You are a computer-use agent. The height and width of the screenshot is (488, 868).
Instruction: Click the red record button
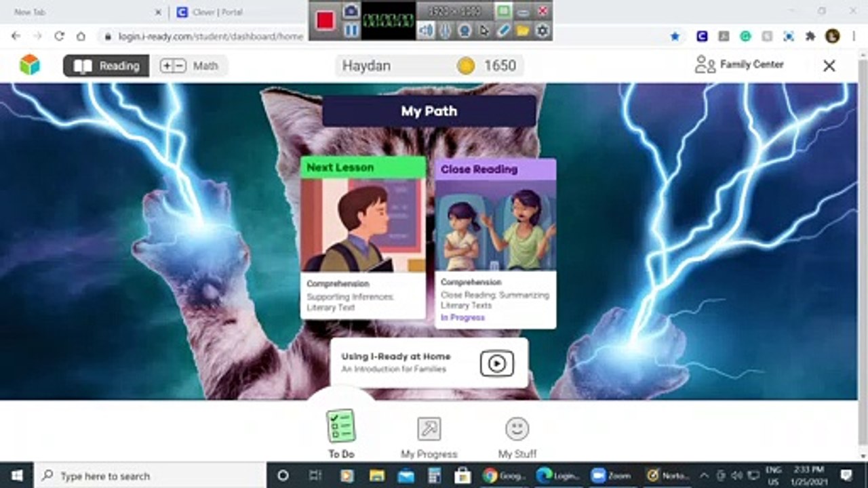click(325, 20)
